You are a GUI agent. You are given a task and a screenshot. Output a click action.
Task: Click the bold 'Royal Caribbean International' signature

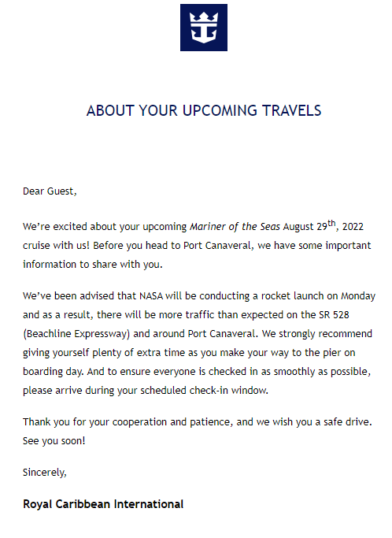[x=103, y=504]
